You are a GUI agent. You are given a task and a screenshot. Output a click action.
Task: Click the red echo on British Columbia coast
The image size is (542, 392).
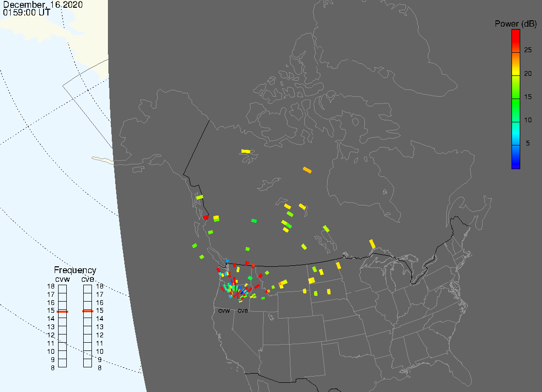[x=206, y=217]
